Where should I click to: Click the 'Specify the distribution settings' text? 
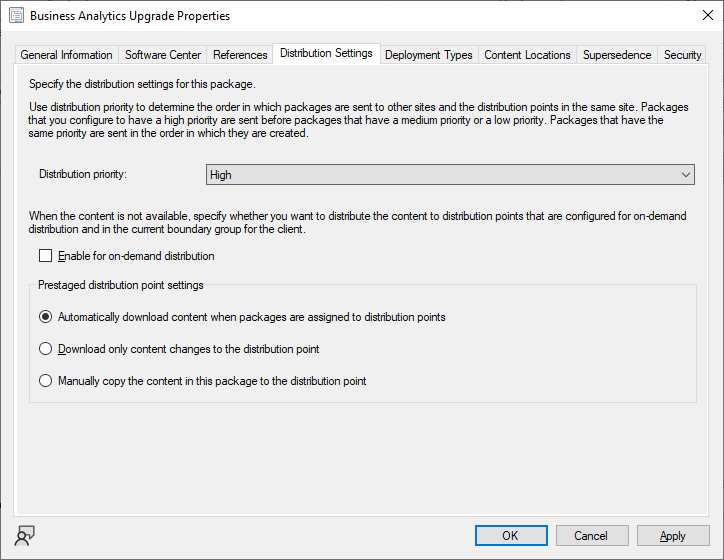coord(142,84)
